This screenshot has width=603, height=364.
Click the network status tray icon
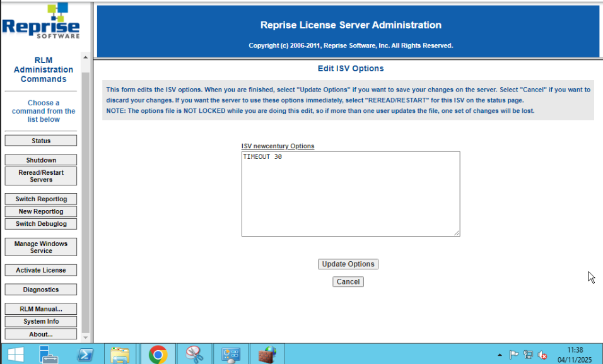(529, 355)
